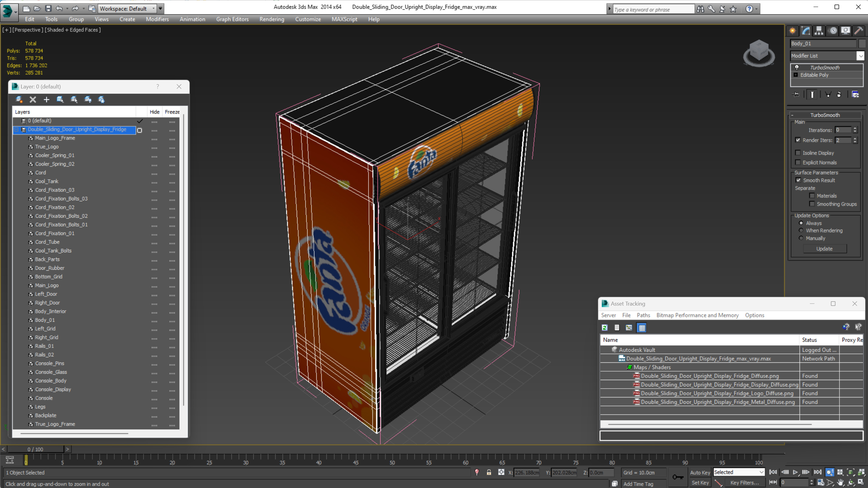Enable Separate by Smoothing Groups checkbox
The image size is (868, 488).
[812, 203]
